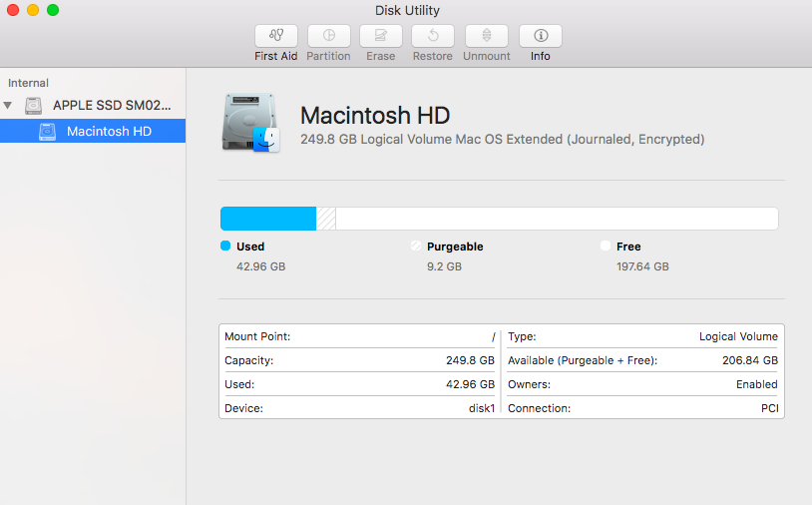Image resolution: width=812 pixels, height=505 pixels.
Task: Collapse the APPLE SSD disclosure triangle
Action: (8, 105)
